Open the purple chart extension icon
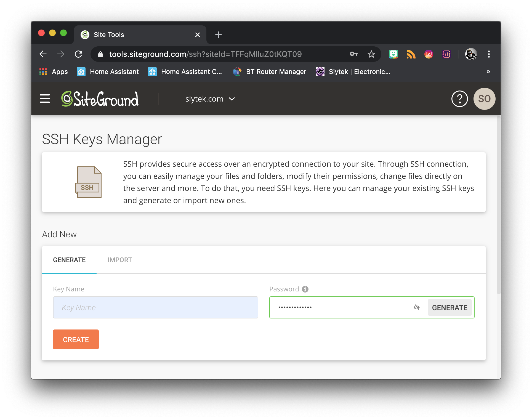The height and width of the screenshot is (420, 532). coord(446,54)
